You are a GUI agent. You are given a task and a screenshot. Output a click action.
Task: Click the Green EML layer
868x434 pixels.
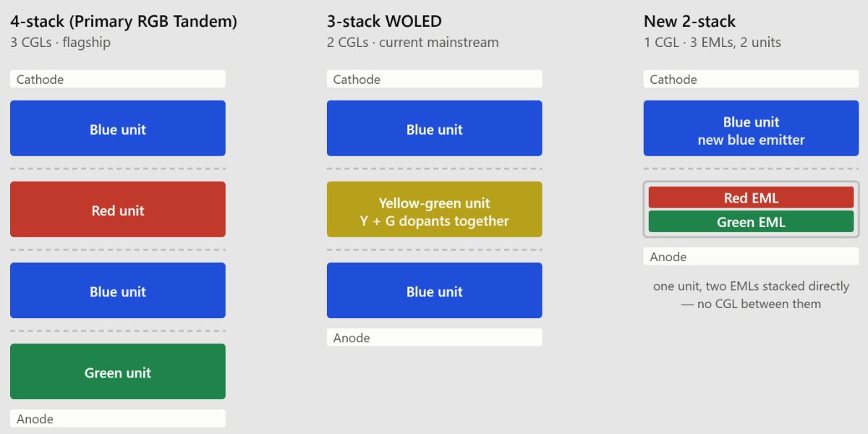tap(752, 221)
